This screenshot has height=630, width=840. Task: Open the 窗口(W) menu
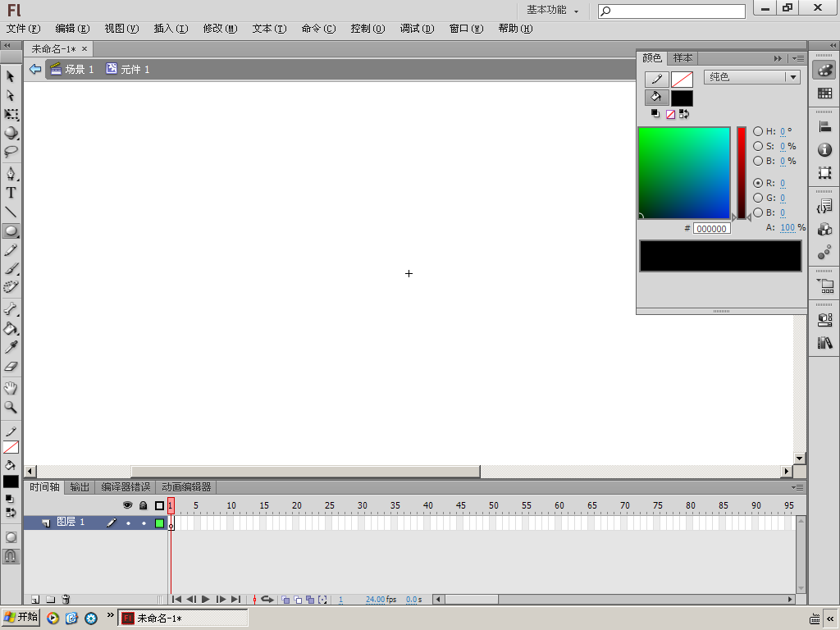(466, 29)
